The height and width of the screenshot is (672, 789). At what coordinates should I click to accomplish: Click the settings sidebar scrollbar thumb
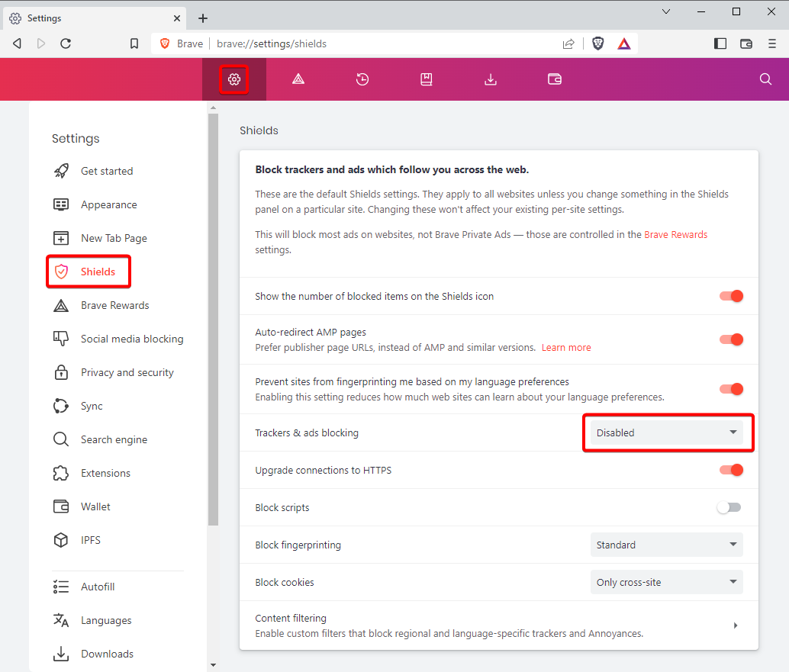(214, 320)
